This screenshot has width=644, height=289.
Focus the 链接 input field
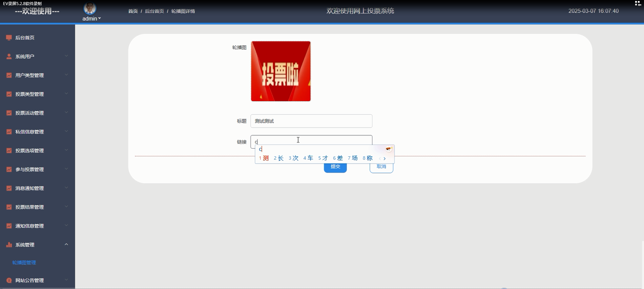311,142
